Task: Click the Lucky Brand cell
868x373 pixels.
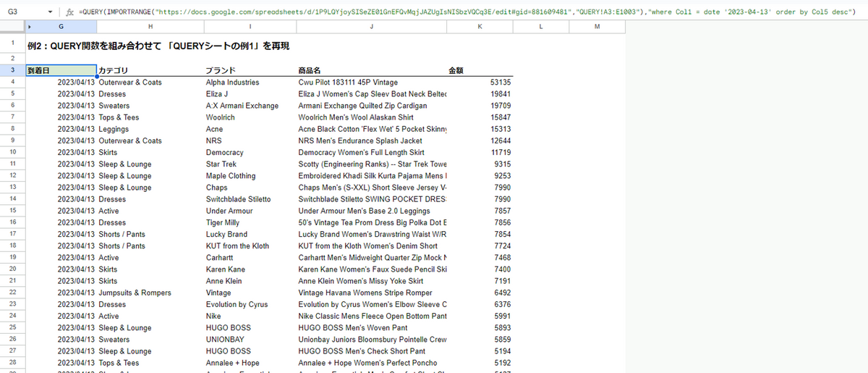Action: point(250,235)
